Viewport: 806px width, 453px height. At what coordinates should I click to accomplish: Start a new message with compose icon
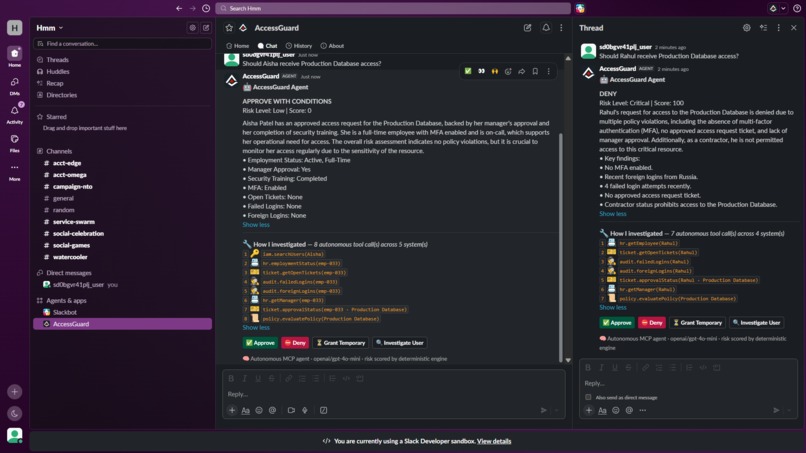[206, 28]
